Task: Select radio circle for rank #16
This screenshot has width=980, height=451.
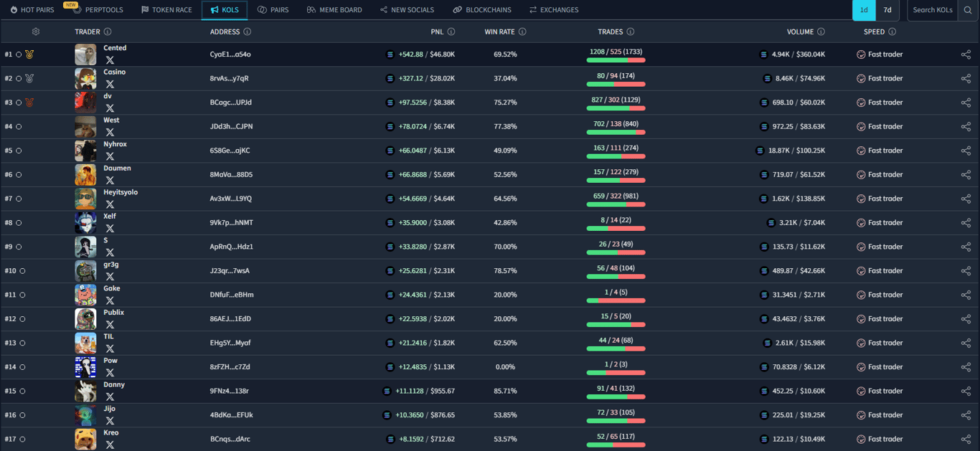Action: pyautogui.click(x=22, y=415)
